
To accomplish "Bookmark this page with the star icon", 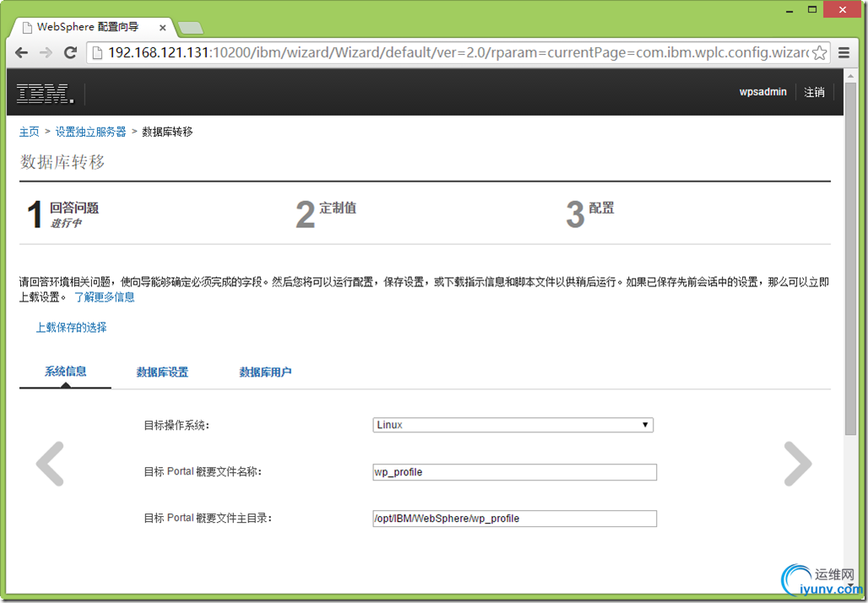I will tap(820, 52).
